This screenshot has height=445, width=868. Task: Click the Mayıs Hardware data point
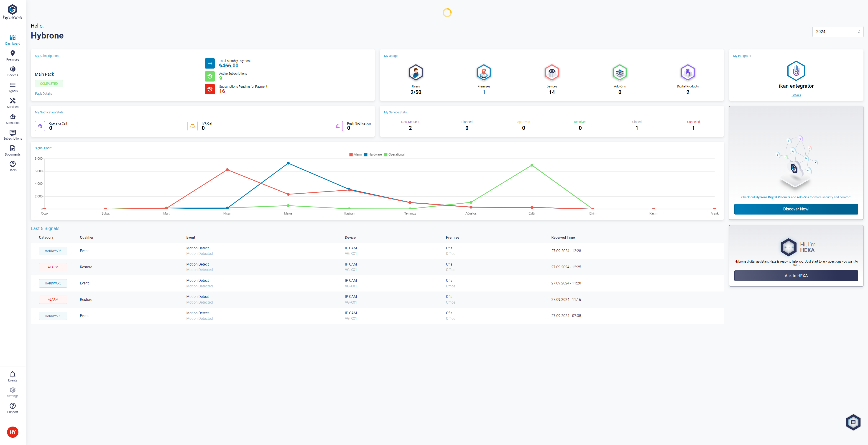coord(288,163)
